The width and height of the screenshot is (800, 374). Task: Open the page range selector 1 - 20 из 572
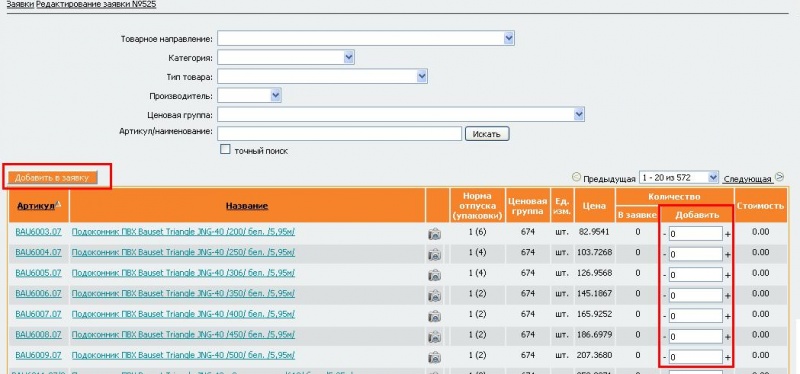point(679,178)
